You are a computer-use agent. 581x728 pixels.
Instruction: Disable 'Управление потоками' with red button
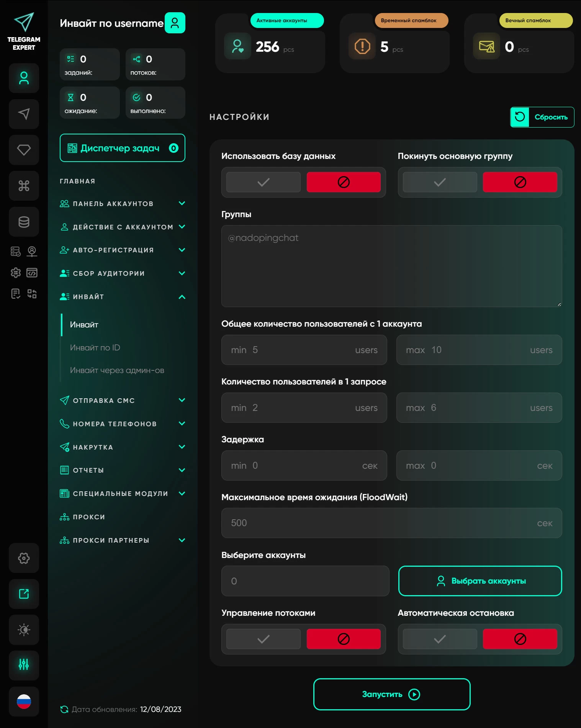344,639
